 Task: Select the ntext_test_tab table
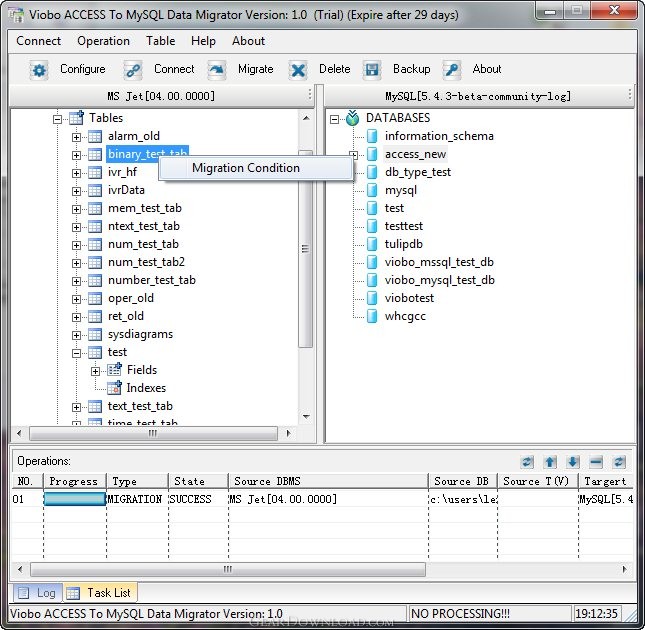pyautogui.click(x=144, y=226)
